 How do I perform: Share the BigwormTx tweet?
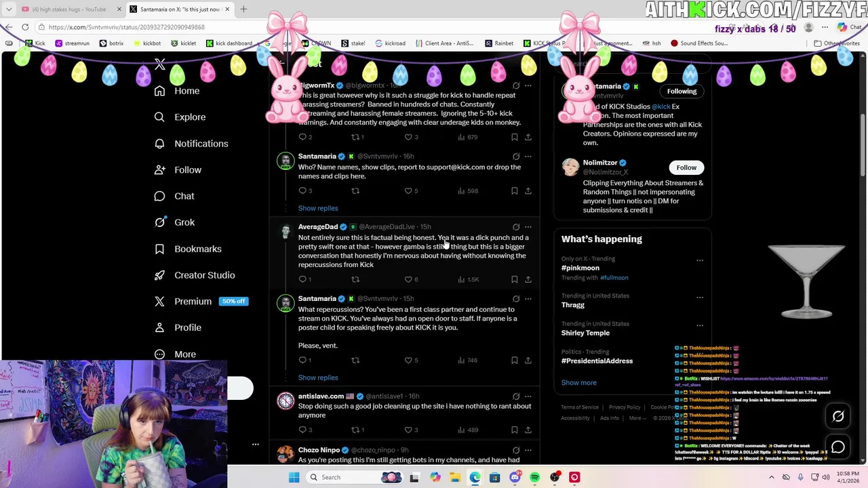click(528, 137)
